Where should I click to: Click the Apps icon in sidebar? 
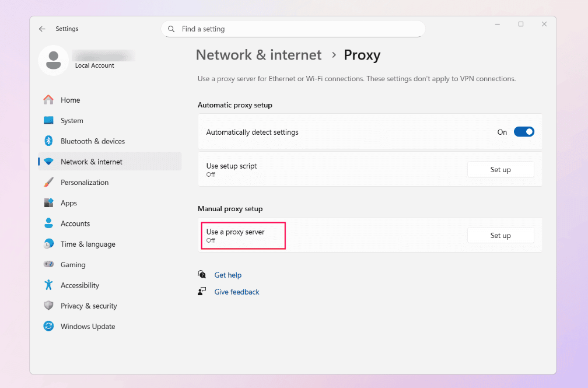(49, 203)
